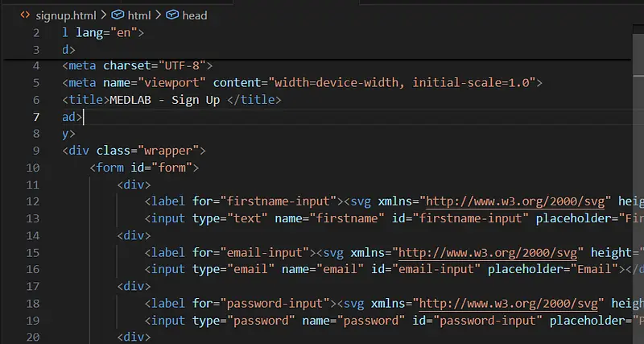644x344 pixels.
Task: Click the "UTF-8" charset value on line 4
Action: [x=184, y=66]
